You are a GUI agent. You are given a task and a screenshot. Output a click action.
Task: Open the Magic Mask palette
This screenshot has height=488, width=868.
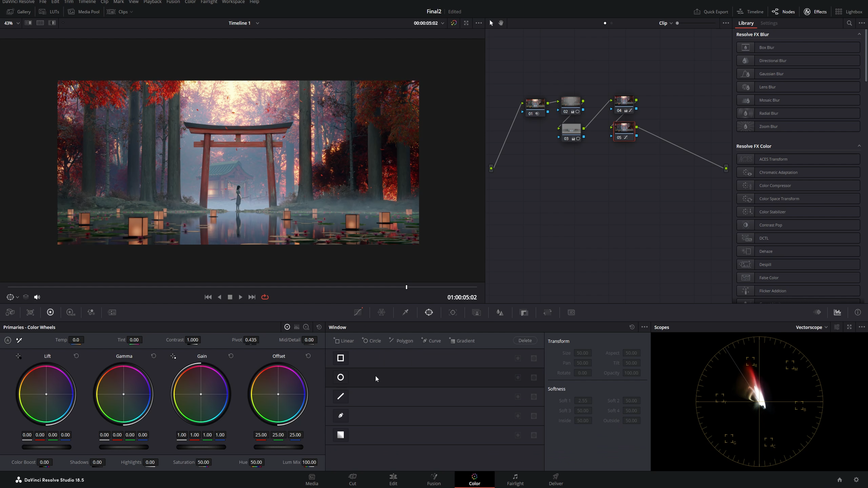click(476, 312)
